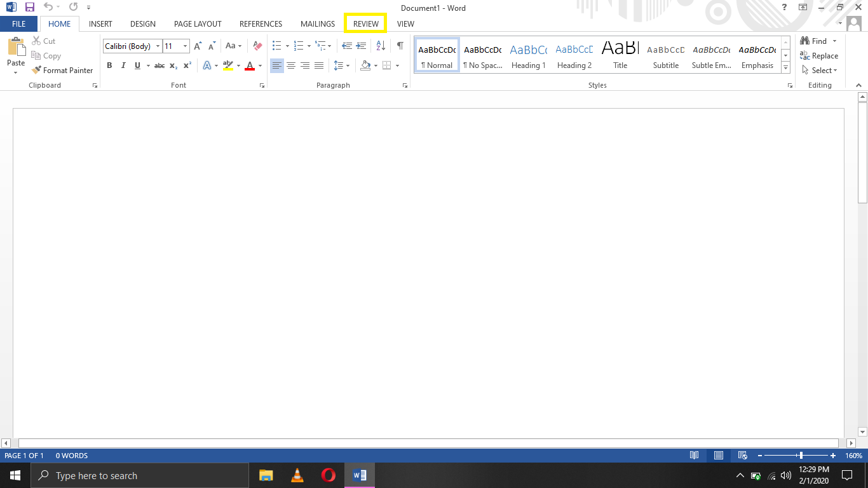
Task: Switch to Web Layout view in status bar
Action: pos(742,456)
